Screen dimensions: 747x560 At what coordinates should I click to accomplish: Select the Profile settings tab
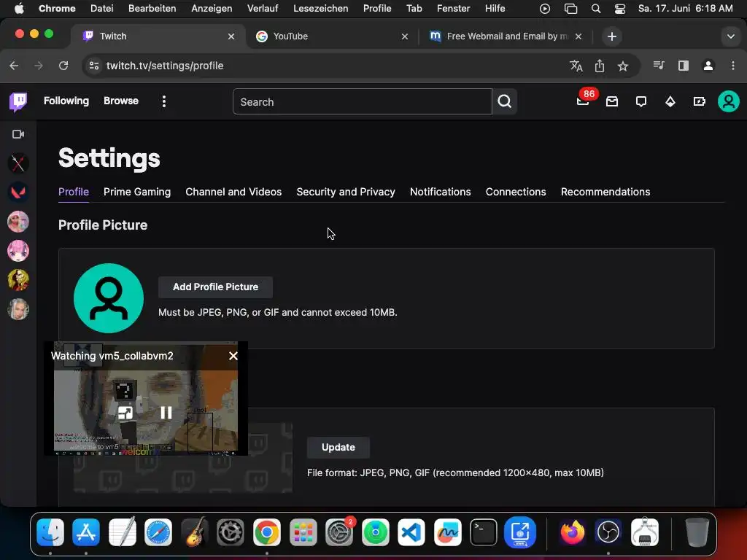coord(74,192)
